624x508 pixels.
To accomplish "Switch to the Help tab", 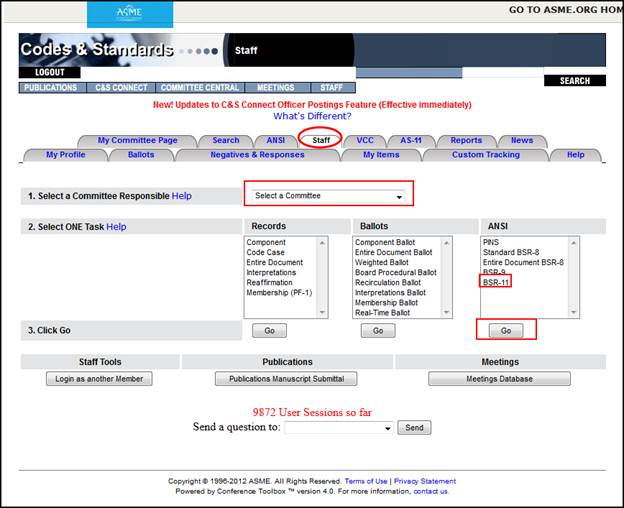I will [x=575, y=155].
